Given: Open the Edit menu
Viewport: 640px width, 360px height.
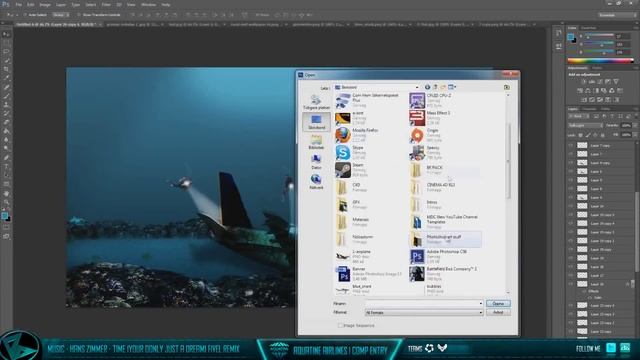Looking at the screenshot, I should [31, 4].
